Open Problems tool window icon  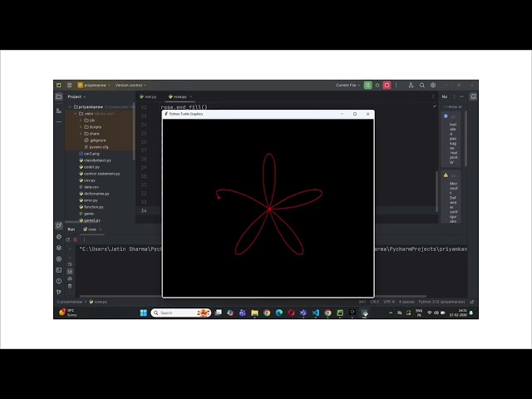(59, 281)
